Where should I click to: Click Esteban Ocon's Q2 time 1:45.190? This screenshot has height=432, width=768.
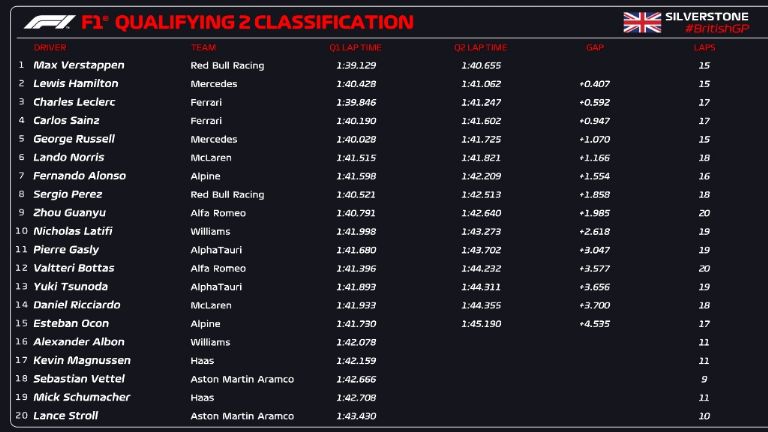pos(480,324)
